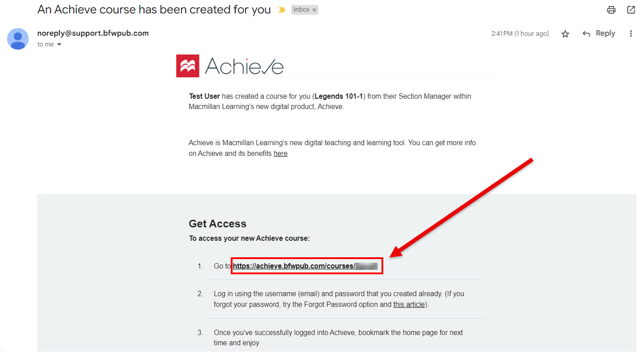The width and height of the screenshot is (644, 352).
Task: Click the email subject line
Action: click(154, 10)
